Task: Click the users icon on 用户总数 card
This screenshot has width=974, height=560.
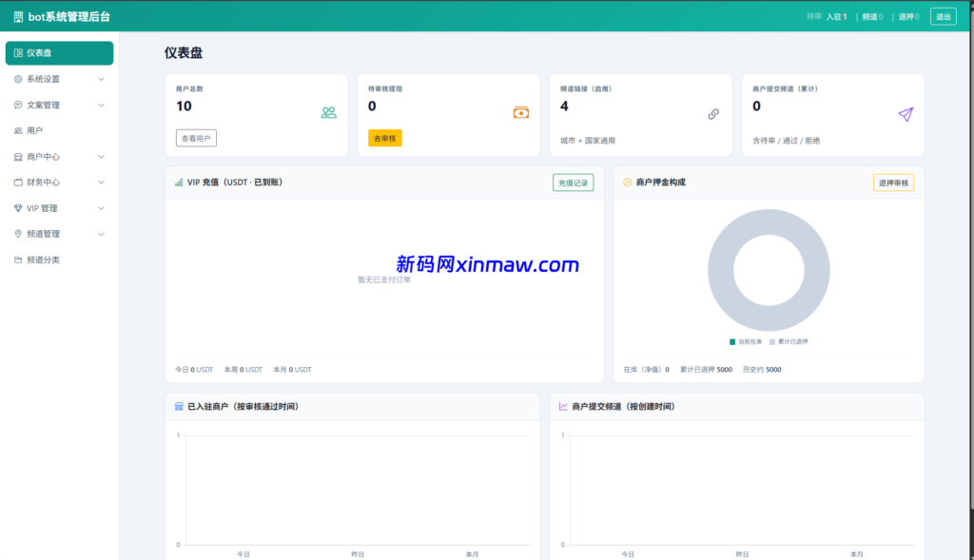Action: 328,112
